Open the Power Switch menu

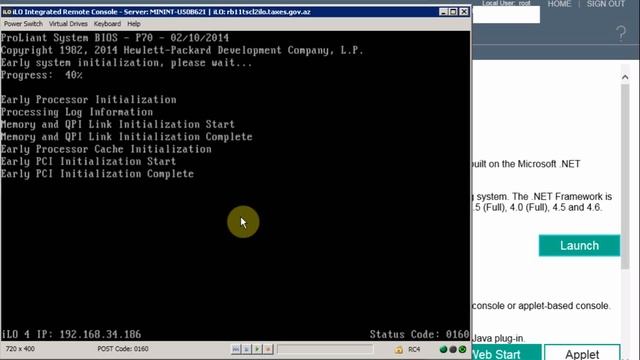point(23,24)
